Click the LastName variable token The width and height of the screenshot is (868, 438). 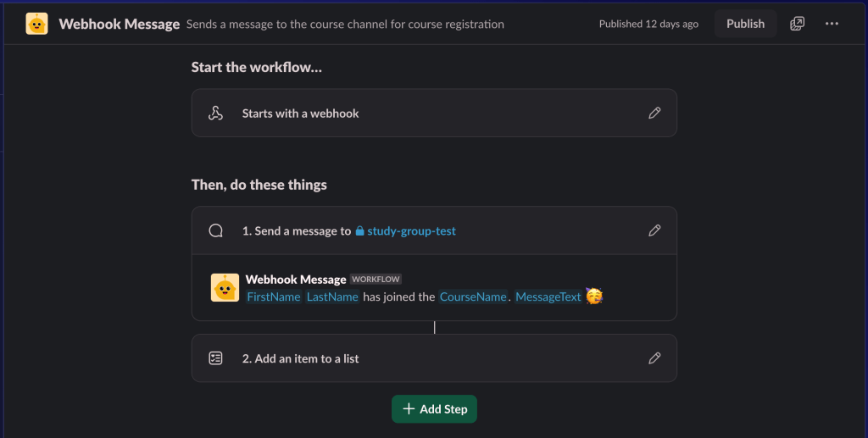point(332,297)
